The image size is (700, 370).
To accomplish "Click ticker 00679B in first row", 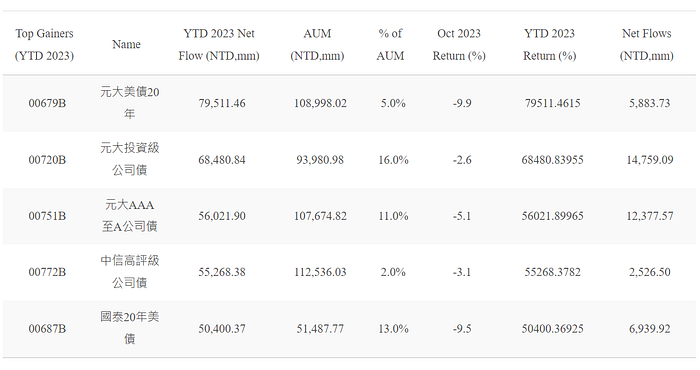I will (47, 104).
